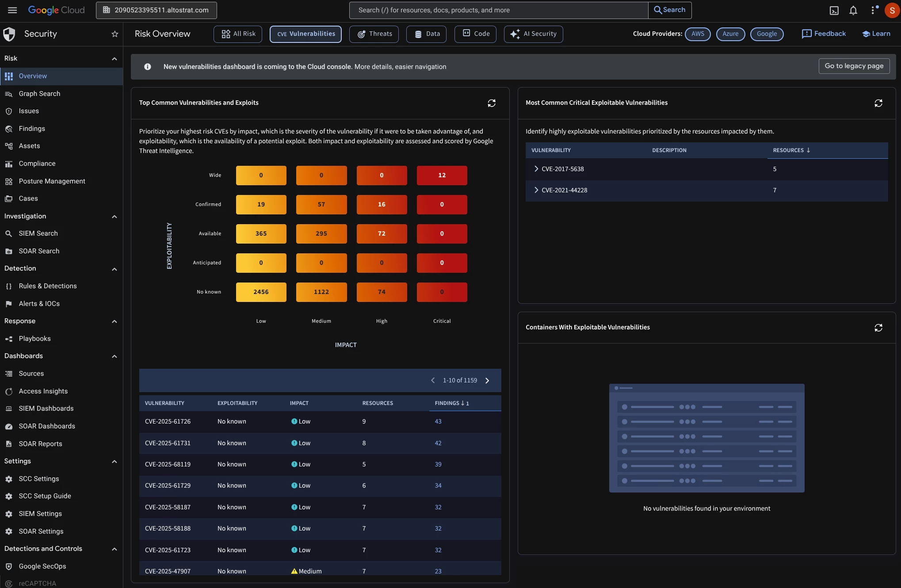The width and height of the screenshot is (901, 588).
Task: Open Graph Search in the sidebar
Action: click(39, 94)
